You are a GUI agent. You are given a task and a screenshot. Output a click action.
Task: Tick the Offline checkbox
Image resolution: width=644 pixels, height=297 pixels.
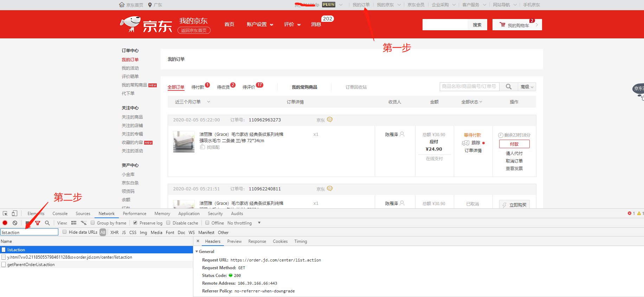point(207,223)
